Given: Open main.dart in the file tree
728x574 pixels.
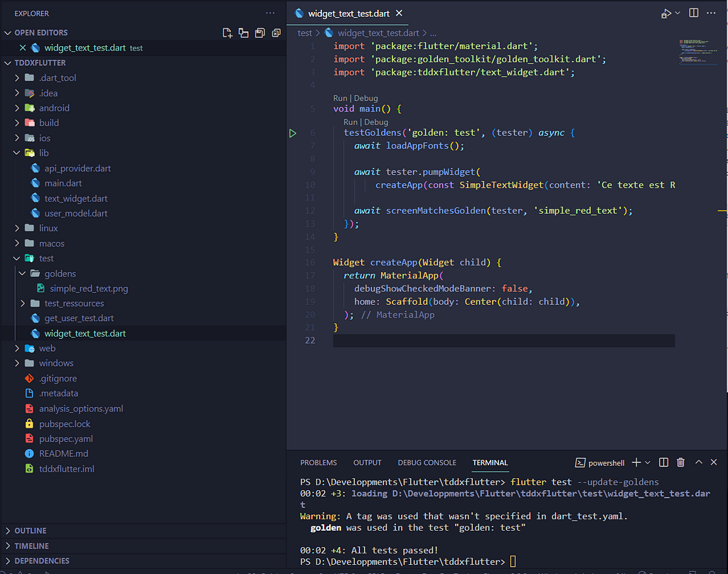Looking at the screenshot, I should [143, 183].
